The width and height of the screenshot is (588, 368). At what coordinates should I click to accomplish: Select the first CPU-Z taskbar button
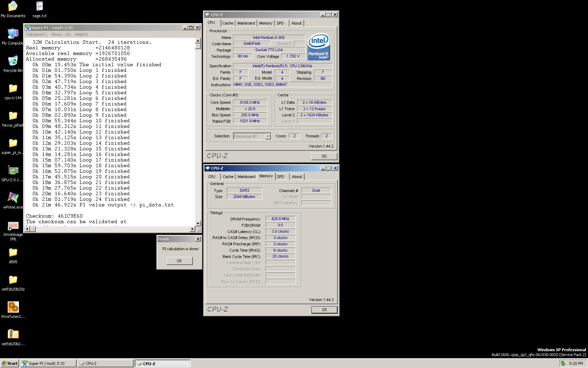click(105, 363)
